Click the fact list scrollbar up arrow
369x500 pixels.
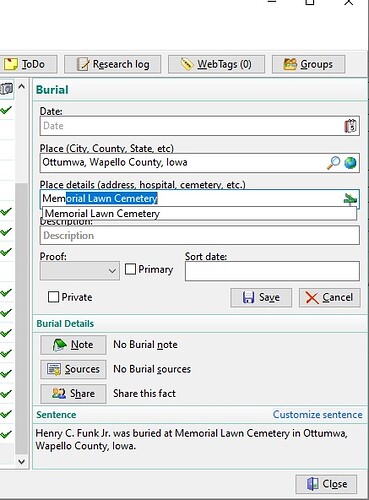[22, 87]
